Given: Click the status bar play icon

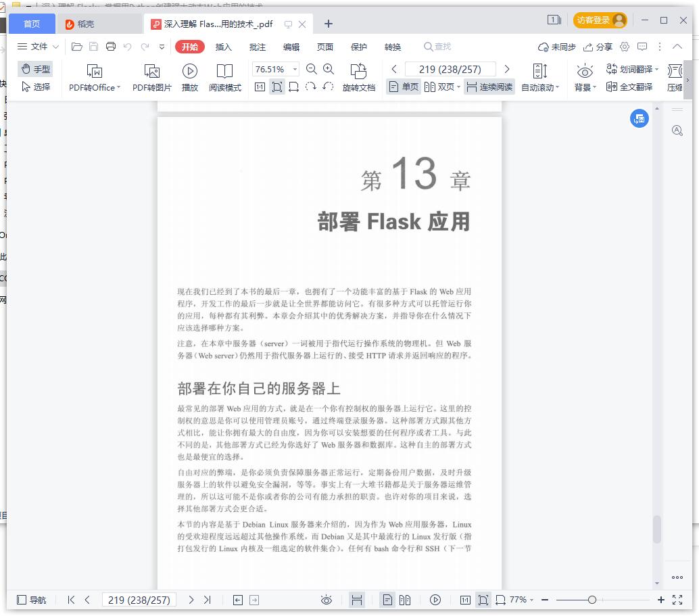Looking at the screenshot, I should coord(435,600).
